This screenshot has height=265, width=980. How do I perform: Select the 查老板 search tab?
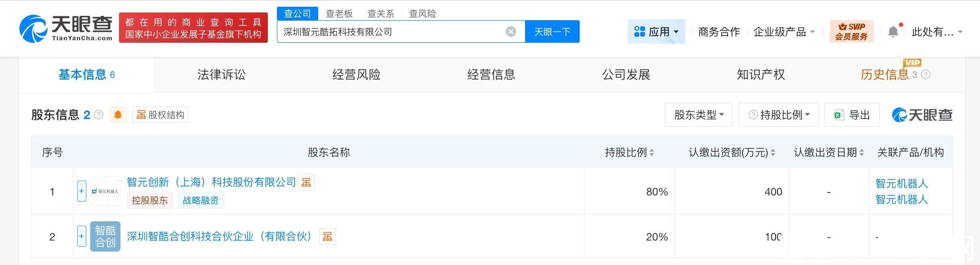coord(339,13)
